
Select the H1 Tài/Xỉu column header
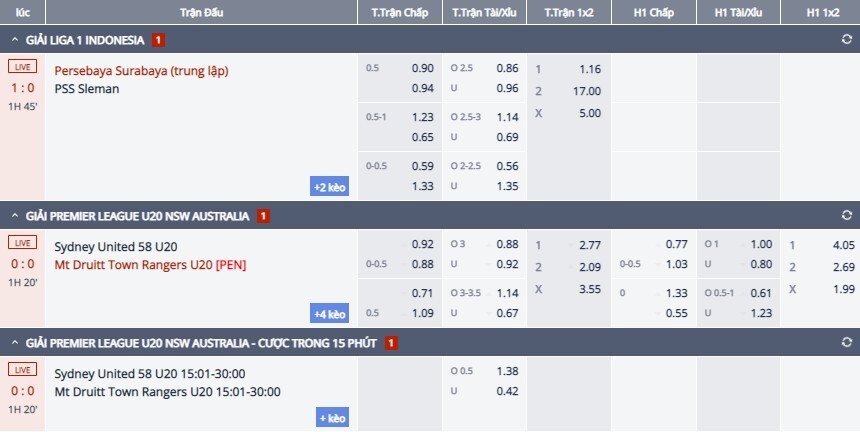(x=736, y=13)
